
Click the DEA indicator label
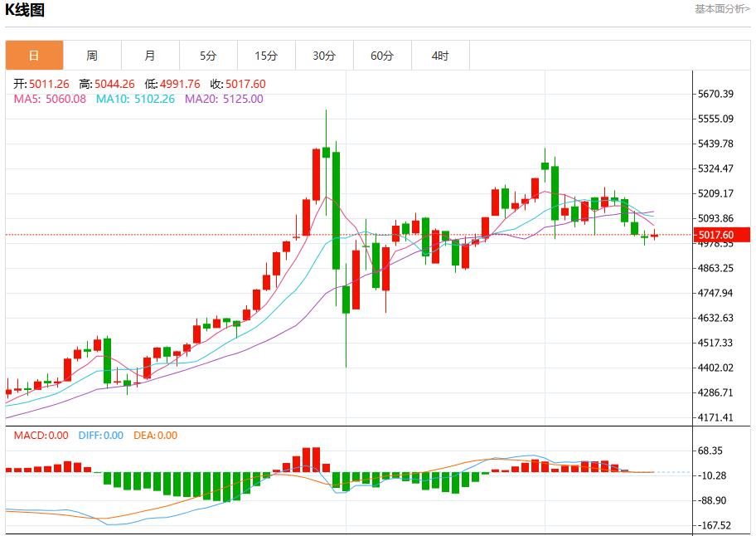pyautogui.click(x=156, y=435)
